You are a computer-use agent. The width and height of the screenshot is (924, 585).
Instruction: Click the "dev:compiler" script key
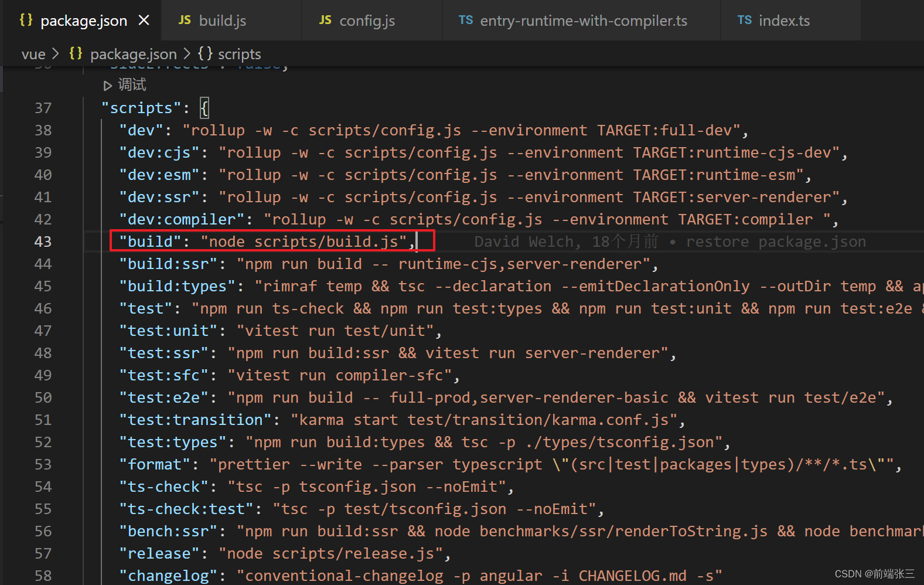click(182, 219)
